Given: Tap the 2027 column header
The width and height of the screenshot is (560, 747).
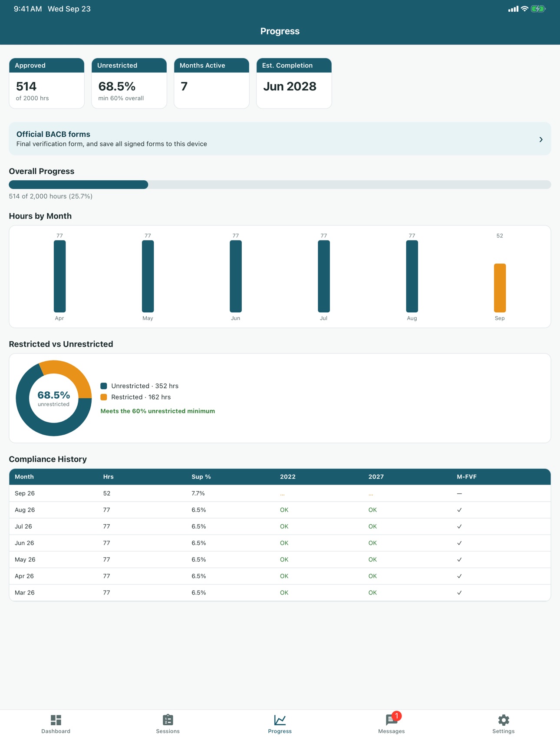Looking at the screenshot, I should pyautogui.click(x=376, y=476).
